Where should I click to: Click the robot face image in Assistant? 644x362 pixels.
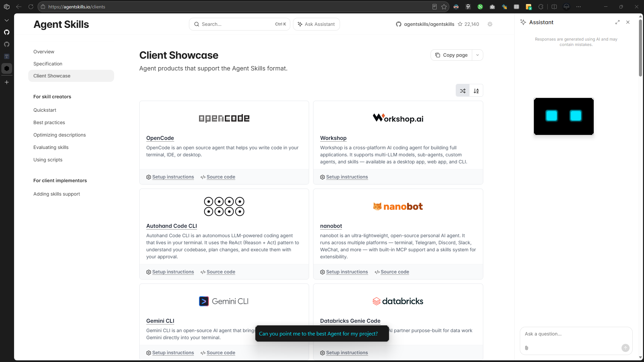(x=563, y=116)
